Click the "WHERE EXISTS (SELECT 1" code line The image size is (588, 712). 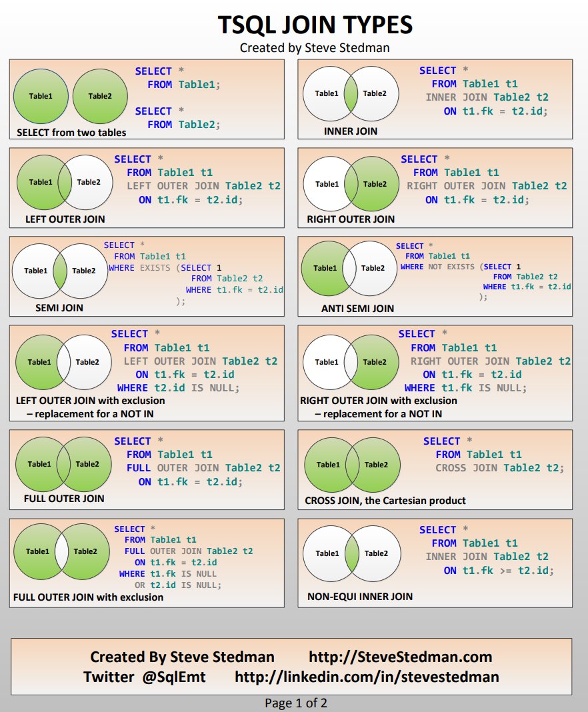click(x=165, y=268)
